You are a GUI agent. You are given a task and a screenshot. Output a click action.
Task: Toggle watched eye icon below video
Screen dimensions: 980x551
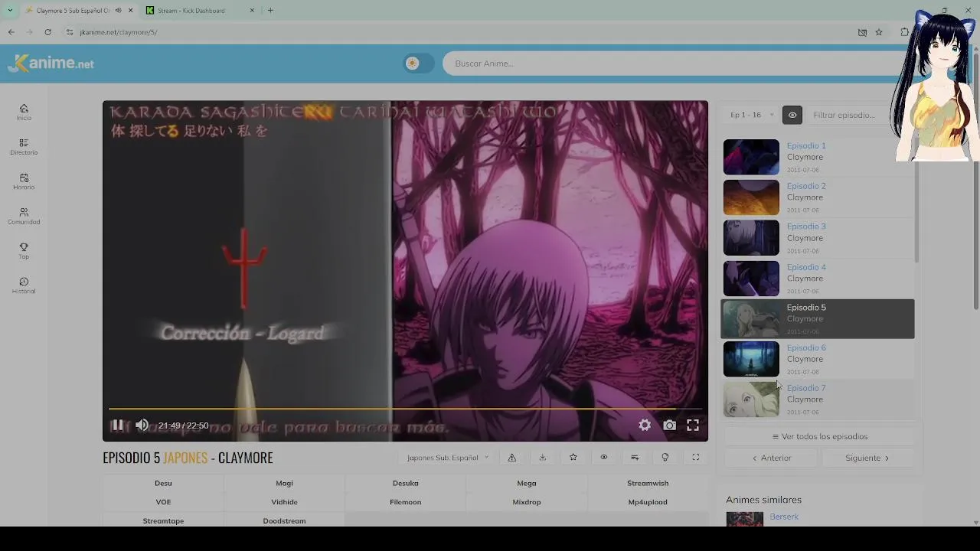click(604, 458)
